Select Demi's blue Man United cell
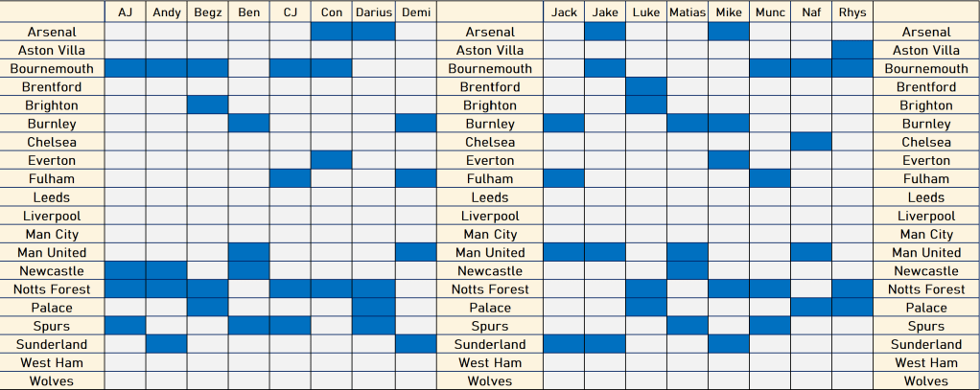 [x=414, y=252]
